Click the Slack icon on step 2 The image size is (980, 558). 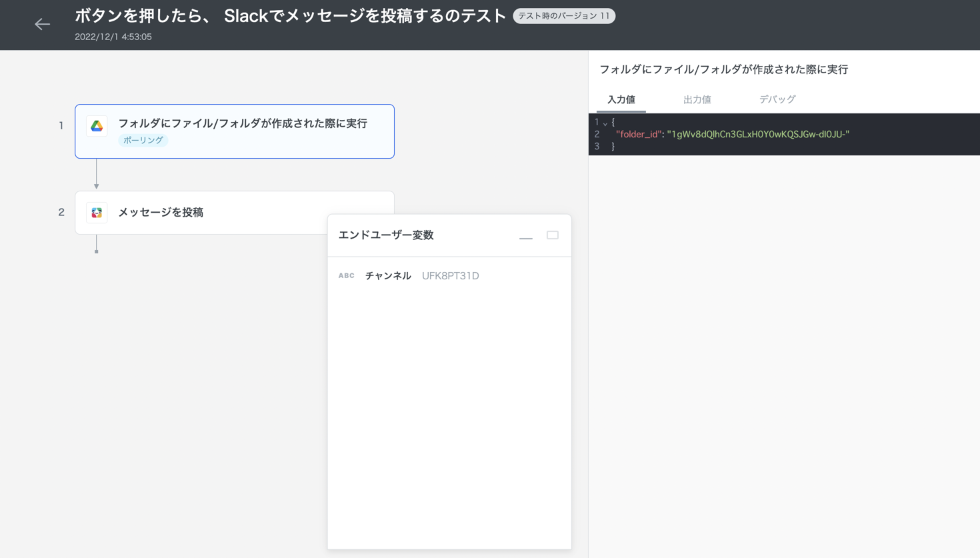point(97,213)
